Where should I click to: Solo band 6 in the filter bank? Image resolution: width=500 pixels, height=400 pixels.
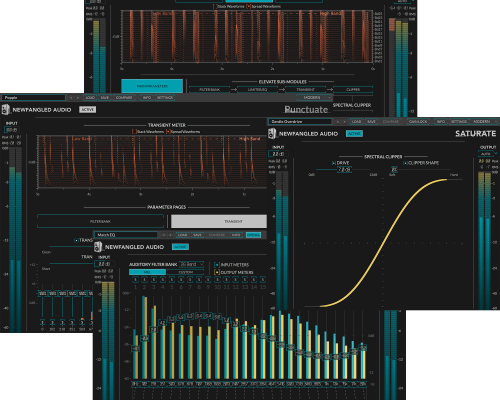pyautogui.click(x=181, y=280)
